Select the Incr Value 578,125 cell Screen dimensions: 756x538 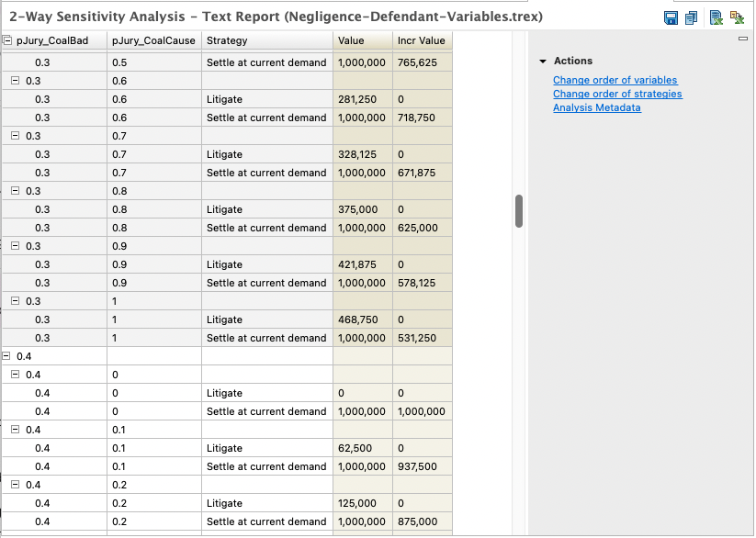[x=423, y=283]
